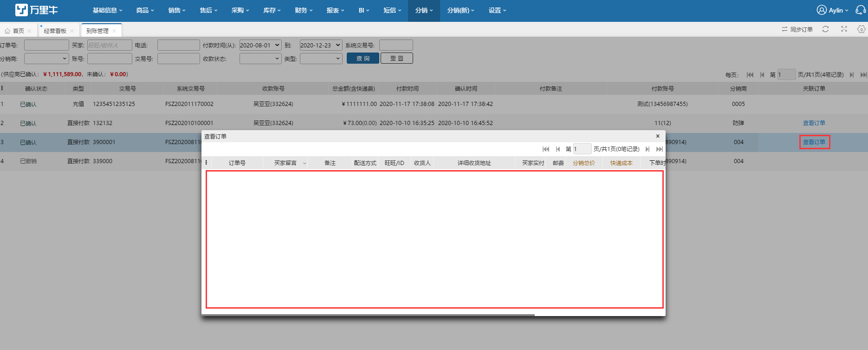Open the 基础信息 menu
868x350 pixels.
click(x=107, y=10)
